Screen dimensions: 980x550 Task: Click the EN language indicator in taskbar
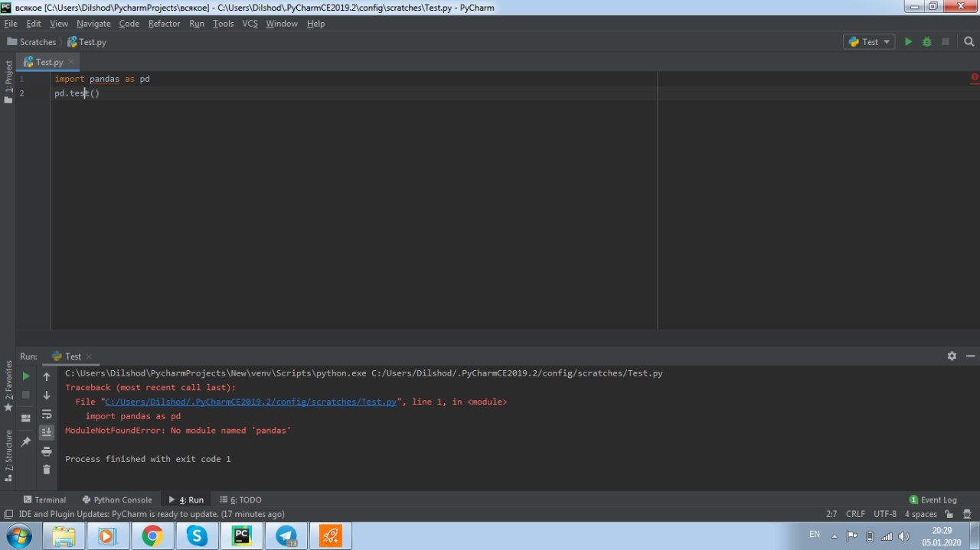pos(814,534)
